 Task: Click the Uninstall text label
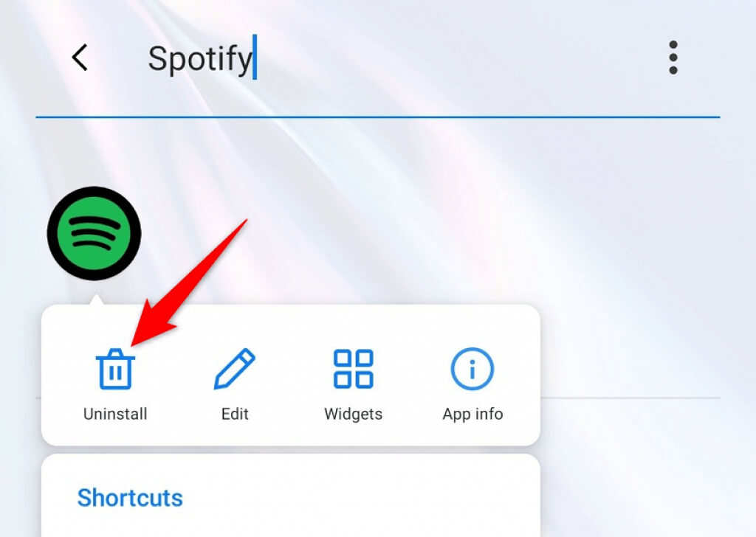pyautogui.click(x=115, y=415)
